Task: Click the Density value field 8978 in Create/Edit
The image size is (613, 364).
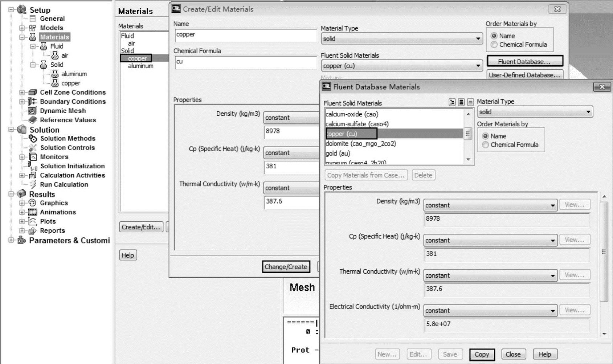Action: (292, 132)
